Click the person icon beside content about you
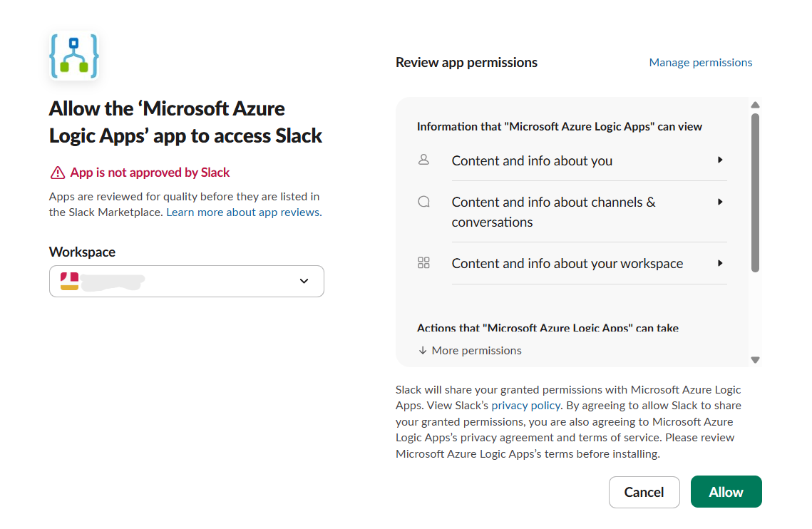The width and height of the screenshot is (812, 529). pos(424,160)
